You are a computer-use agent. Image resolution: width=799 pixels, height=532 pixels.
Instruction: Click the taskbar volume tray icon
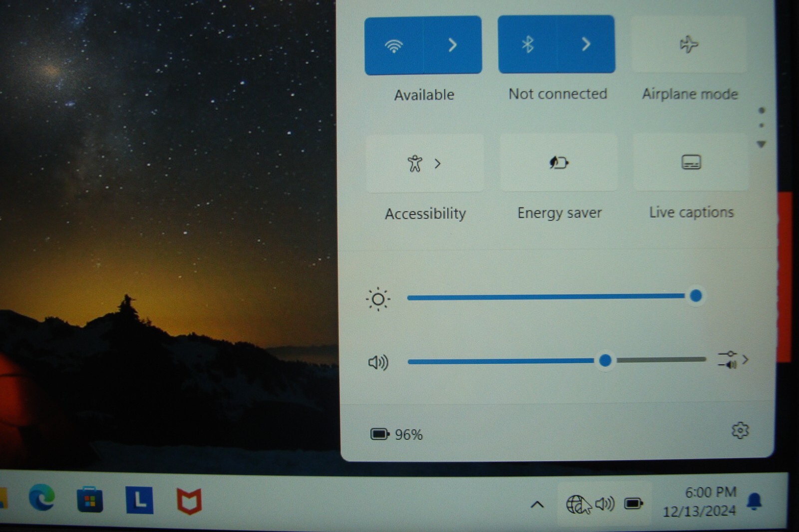(x=605, y=504)
